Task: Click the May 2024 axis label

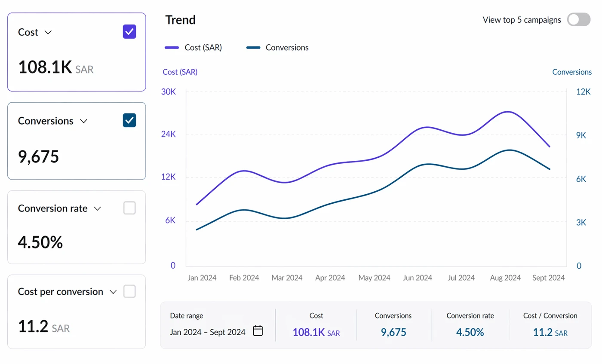Action: click(374, 278)
